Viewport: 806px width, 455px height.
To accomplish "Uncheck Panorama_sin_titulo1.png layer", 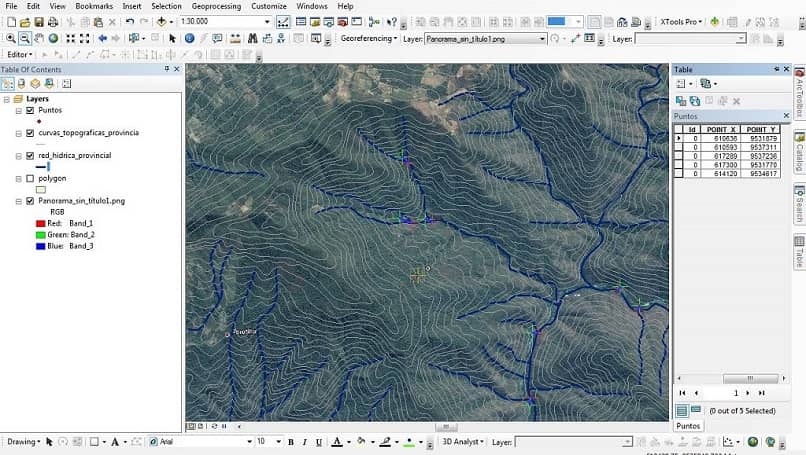I will click(x=30, y=201).
